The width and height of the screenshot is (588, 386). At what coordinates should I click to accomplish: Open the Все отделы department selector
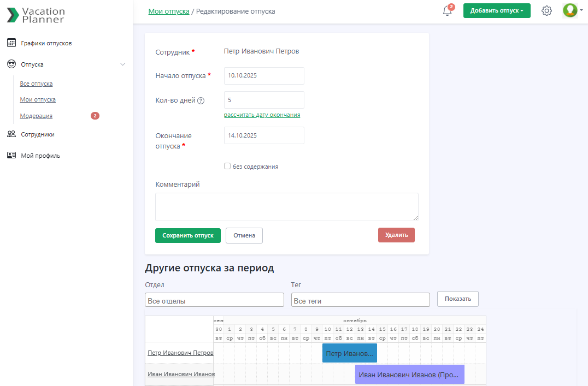[214, 300]
